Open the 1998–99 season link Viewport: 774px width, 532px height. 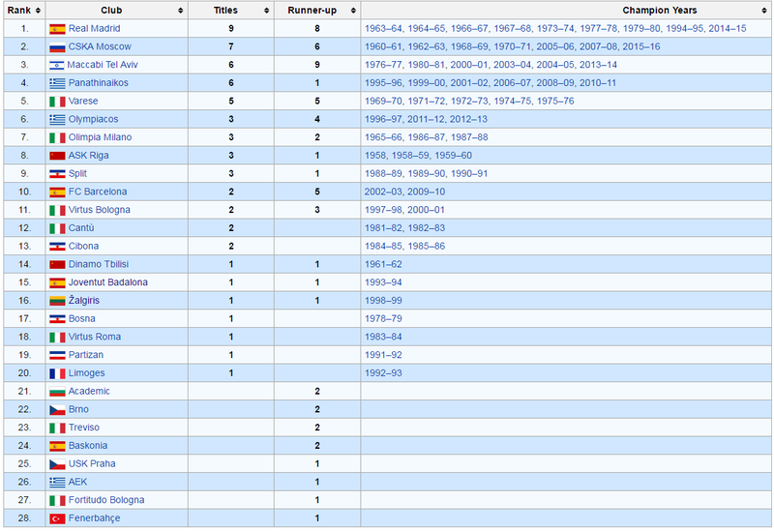[383, 301]
